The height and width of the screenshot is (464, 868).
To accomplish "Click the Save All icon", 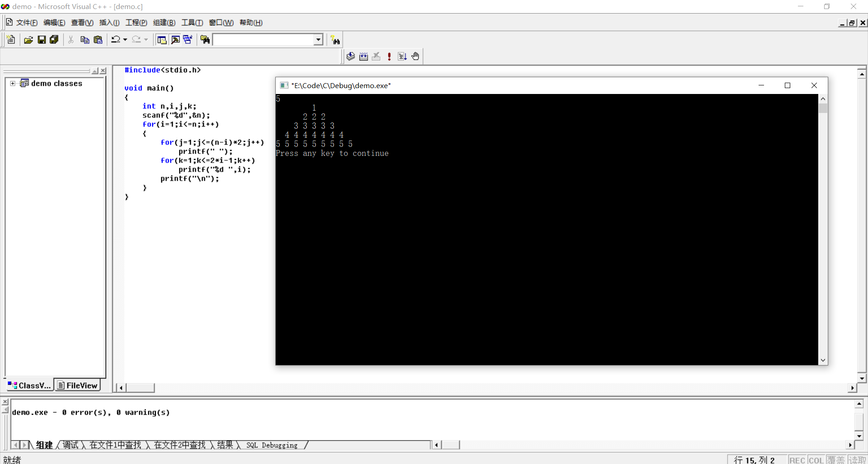I will pyautogui.click(x=54, y=40).
